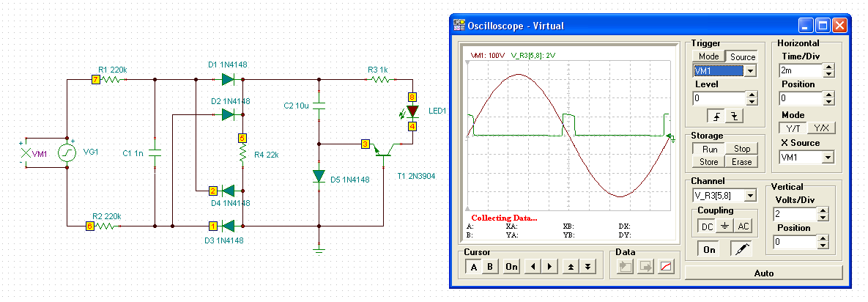Move cursor left with arrow button
This screenshot has height=302, width=868.
click(x=532, y=267)
